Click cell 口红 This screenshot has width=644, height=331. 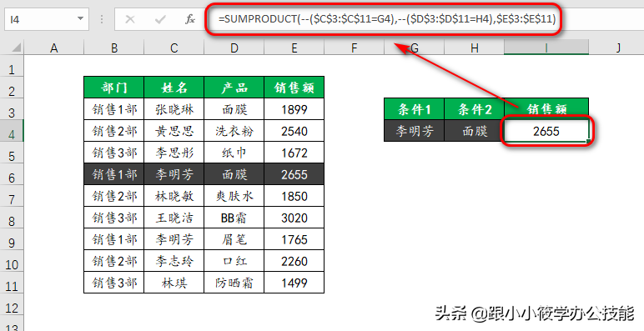234,261
